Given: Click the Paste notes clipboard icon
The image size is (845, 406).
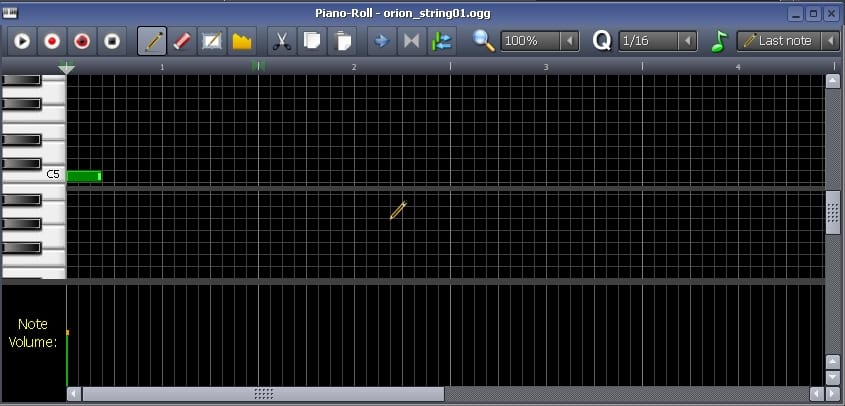Looking at the screenshot, I should tap(342, 41).
